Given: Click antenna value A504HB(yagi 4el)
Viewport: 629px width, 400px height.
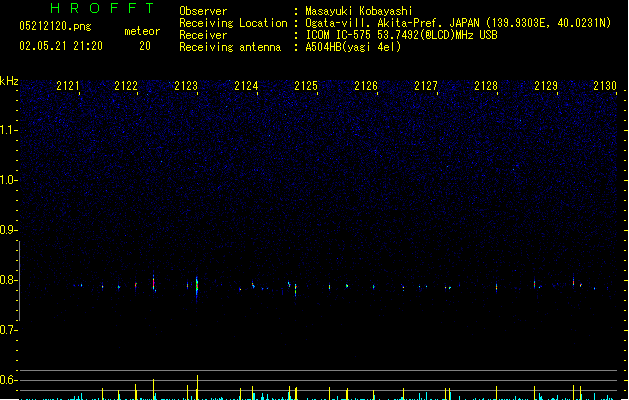Looking at the screenshot, I should [x=353, y=47].
